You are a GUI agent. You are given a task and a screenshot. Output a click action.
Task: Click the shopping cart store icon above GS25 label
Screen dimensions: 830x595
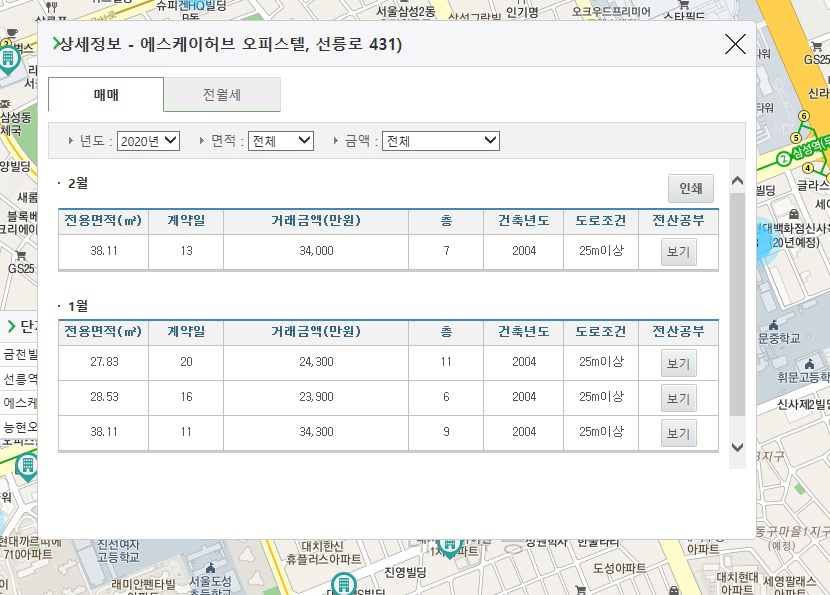tap(816, 47)
